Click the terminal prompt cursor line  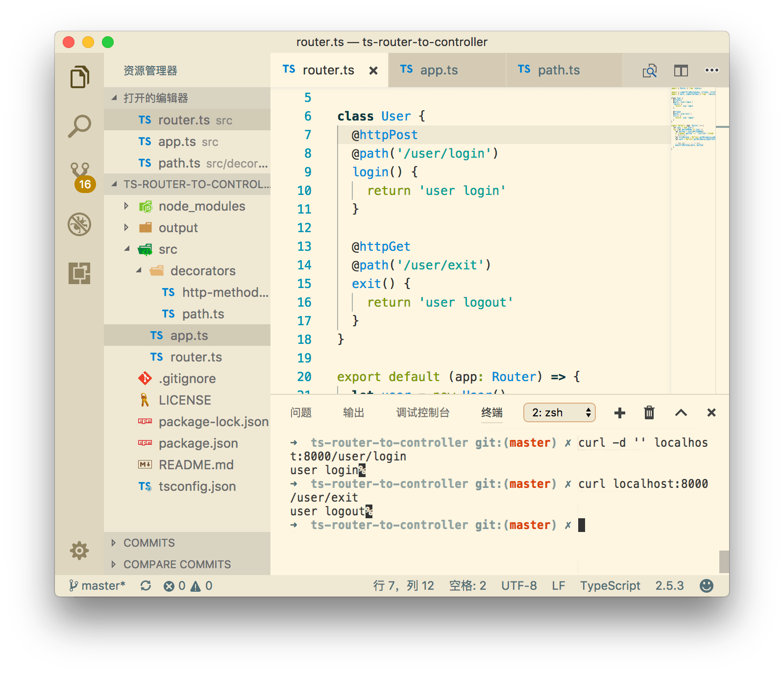tap(438, 525)
